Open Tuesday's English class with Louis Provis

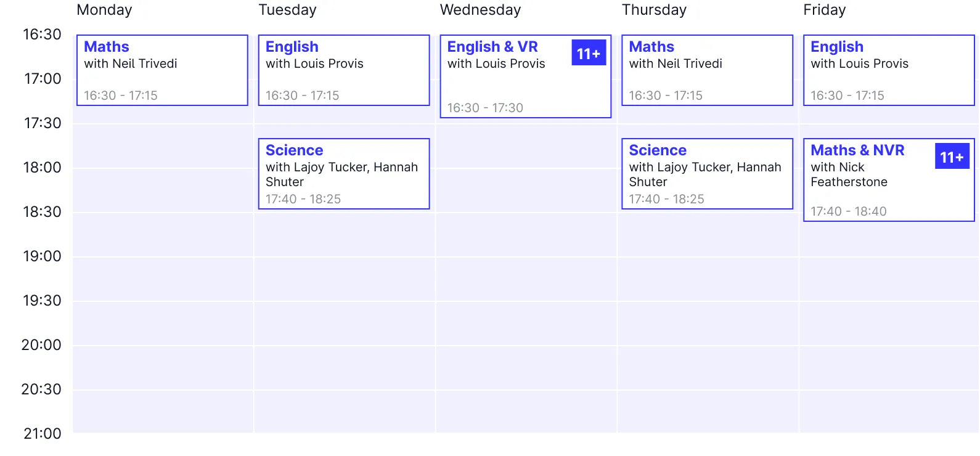[x=343, y=70]
